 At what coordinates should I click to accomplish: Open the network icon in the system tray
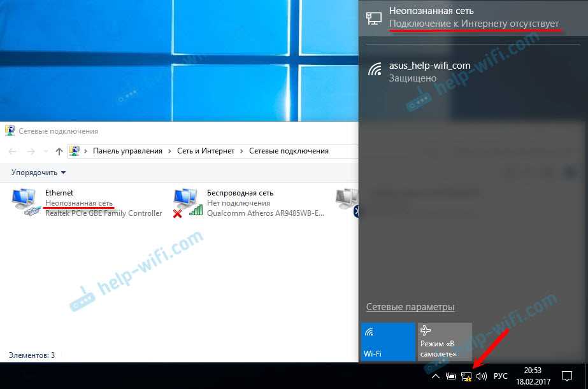(466, 376)
